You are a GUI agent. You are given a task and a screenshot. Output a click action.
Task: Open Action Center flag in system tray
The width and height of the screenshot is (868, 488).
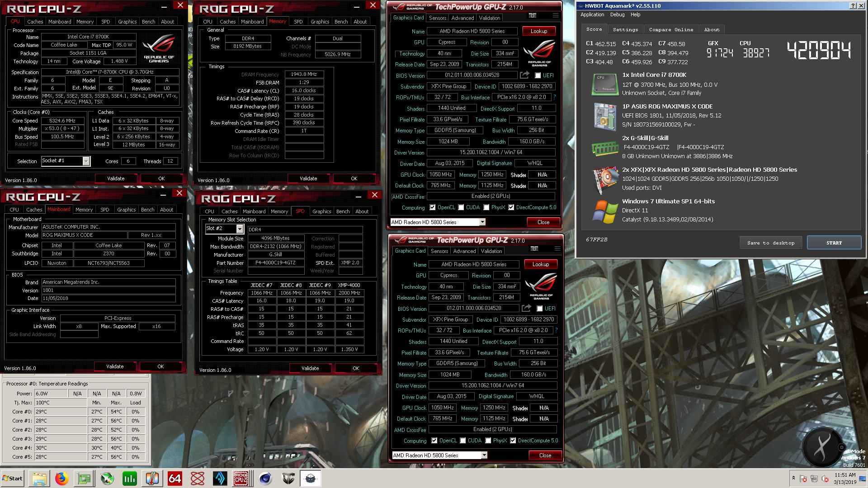click(803, 479)
